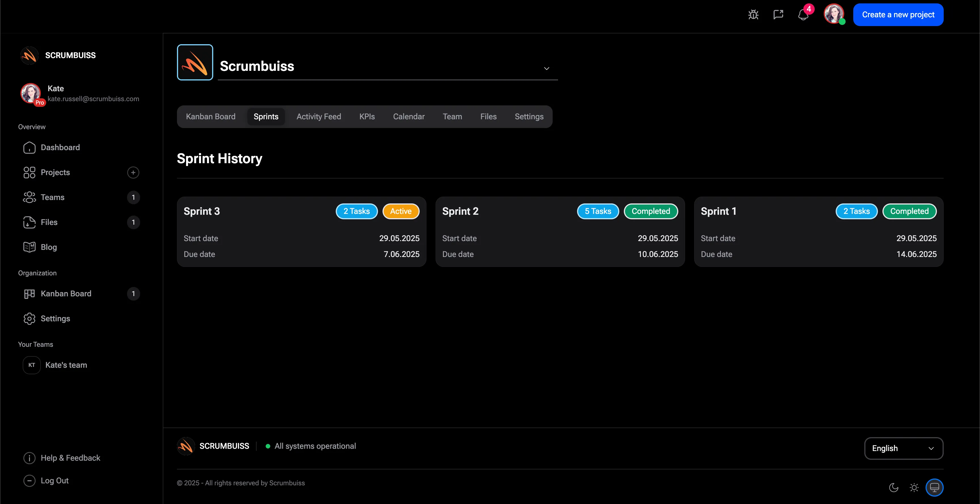Viewport: 980px width, 504px height.
Task: Open the English language dropdown
Action: (x=903, y=448)
